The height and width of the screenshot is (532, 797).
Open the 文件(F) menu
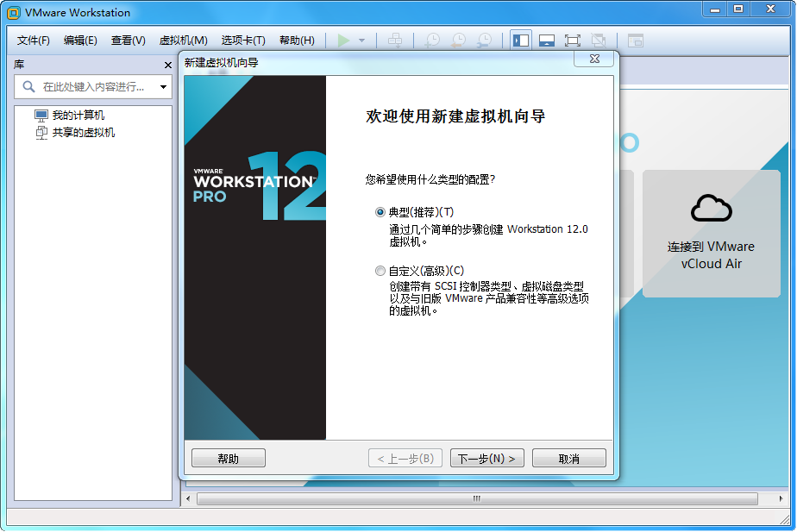[34, 41]
